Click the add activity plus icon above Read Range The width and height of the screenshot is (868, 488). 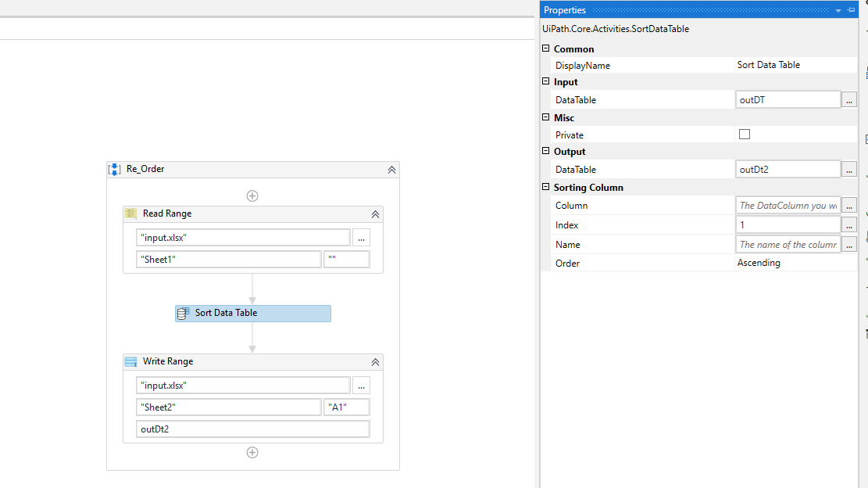(x=252, y=196)
